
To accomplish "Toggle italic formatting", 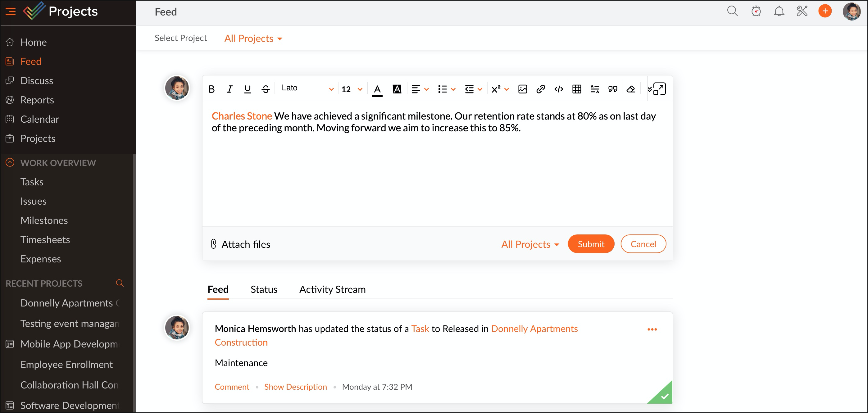I will coord(229,89).
